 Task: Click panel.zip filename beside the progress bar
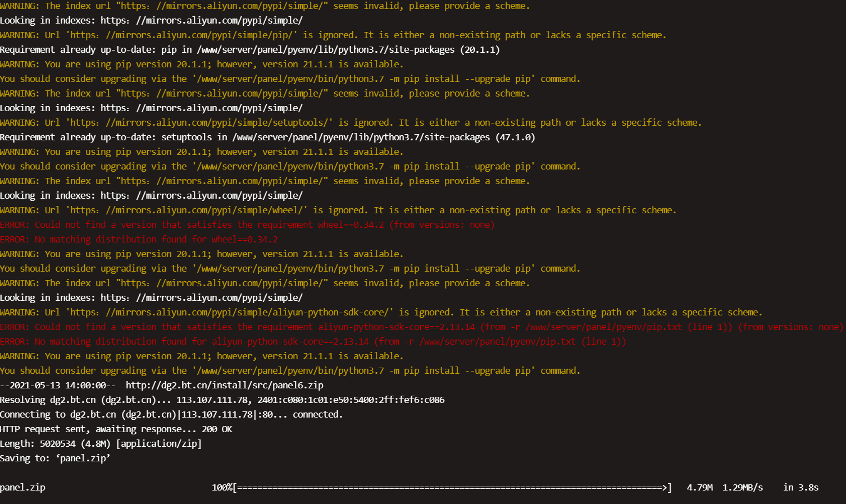(22, 487)
